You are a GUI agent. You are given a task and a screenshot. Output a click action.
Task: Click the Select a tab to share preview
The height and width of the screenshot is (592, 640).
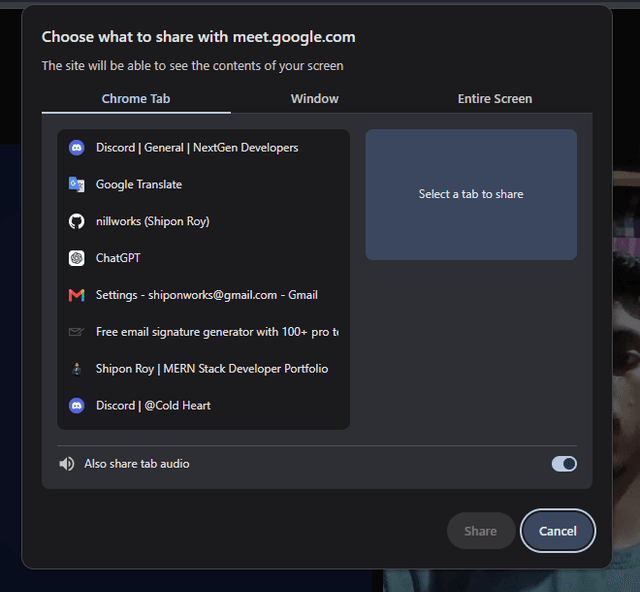pos(471,194)
